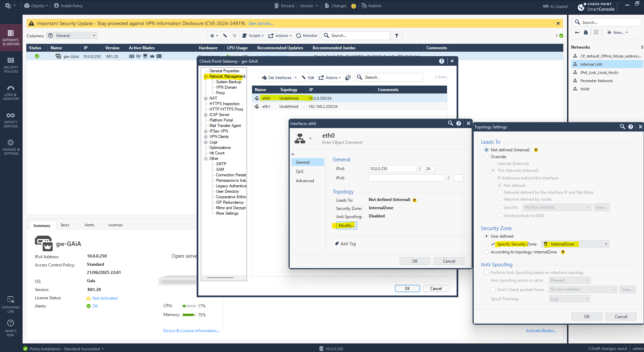Open Device & License Information link
The height and width of the screenshot is (352, 644).
click(191, 331)
